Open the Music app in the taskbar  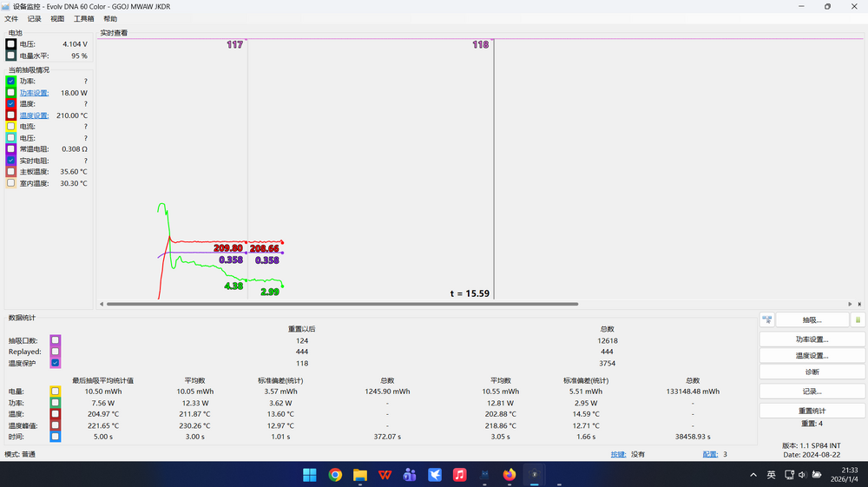(x=460, y=475)
